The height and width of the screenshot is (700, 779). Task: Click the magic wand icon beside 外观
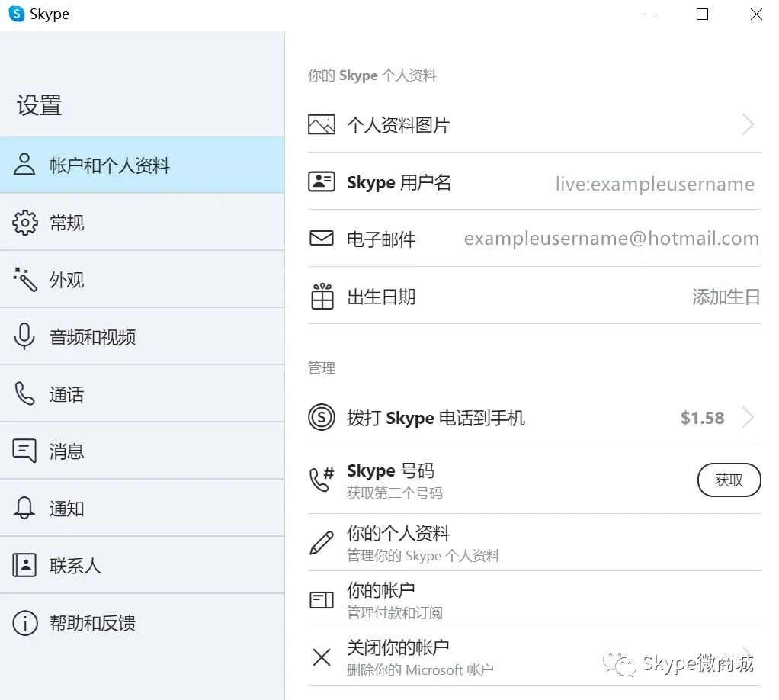pyautogui.click(x=24, y=279)
